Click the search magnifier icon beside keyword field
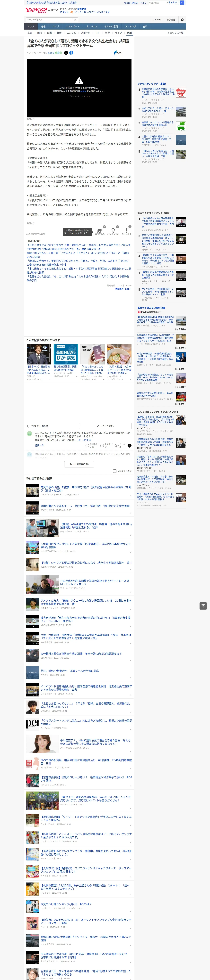 (x=75, y=20)
